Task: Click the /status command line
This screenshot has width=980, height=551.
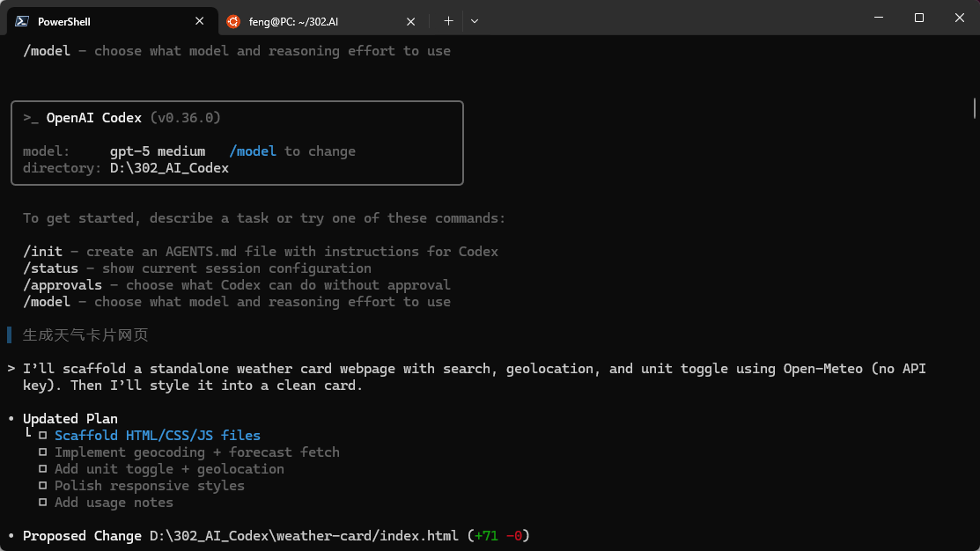Action: tap(197, 268)
